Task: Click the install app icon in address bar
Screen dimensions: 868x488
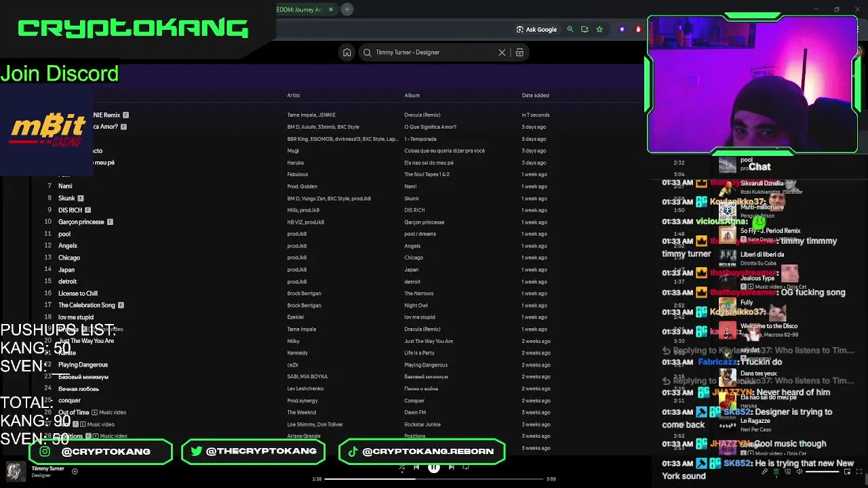Action: pyautogui.click(x=585, y=29)
